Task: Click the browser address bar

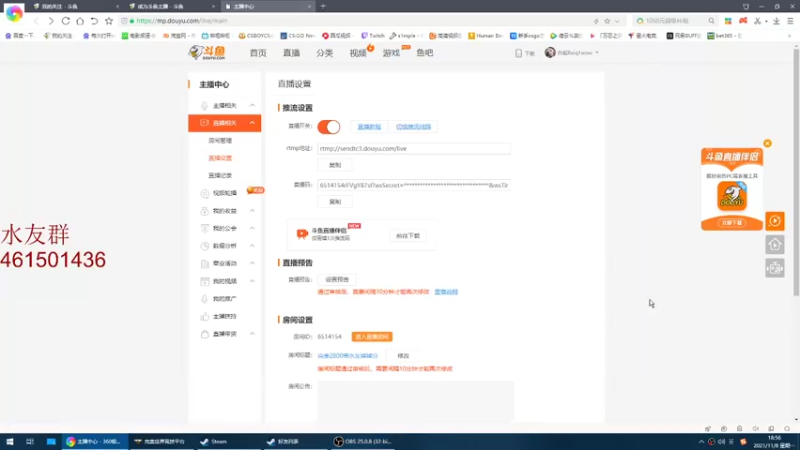Action: [357, 21]
